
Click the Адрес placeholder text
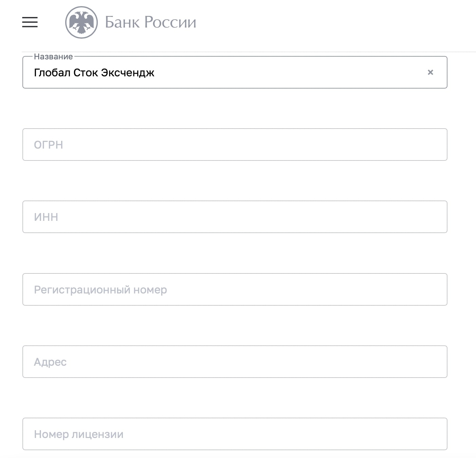(x=50, y=362)
